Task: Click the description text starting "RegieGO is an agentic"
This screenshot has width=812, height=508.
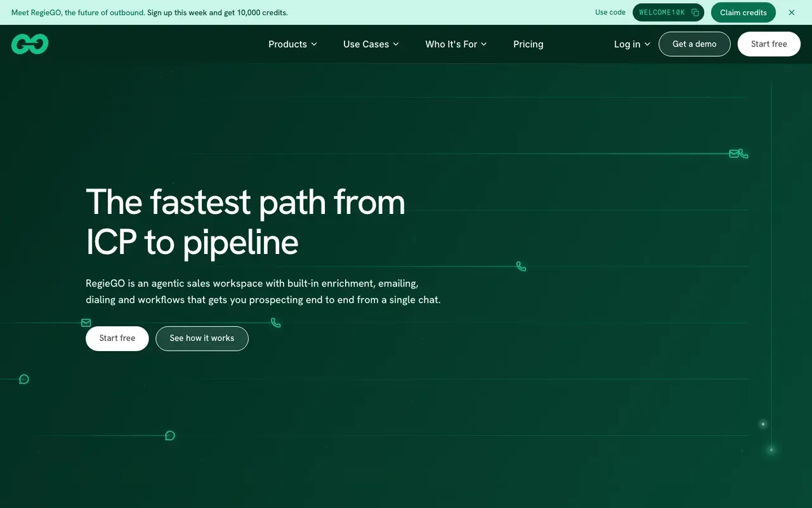Action: (x=263, y=291)
